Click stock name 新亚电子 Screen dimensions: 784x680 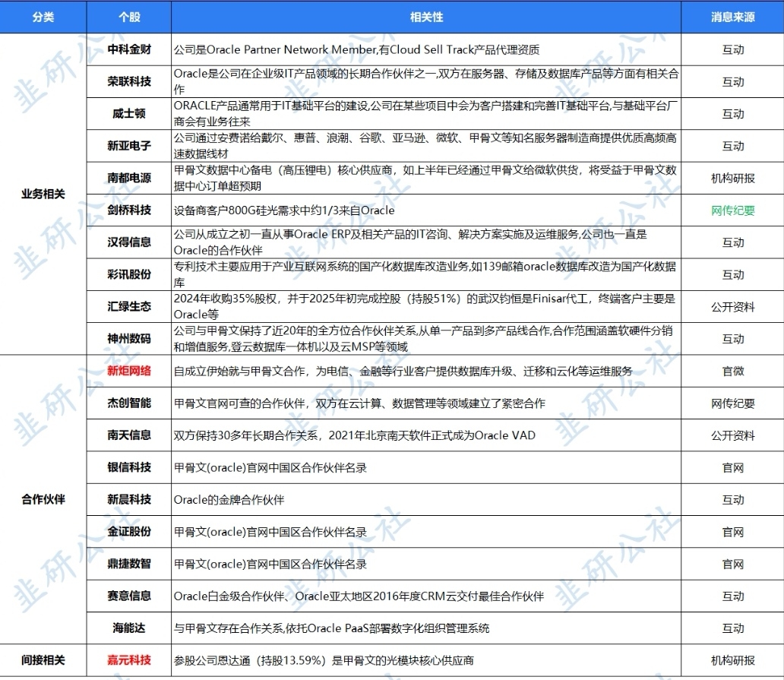pyautogui.click(x=129, y=146)
